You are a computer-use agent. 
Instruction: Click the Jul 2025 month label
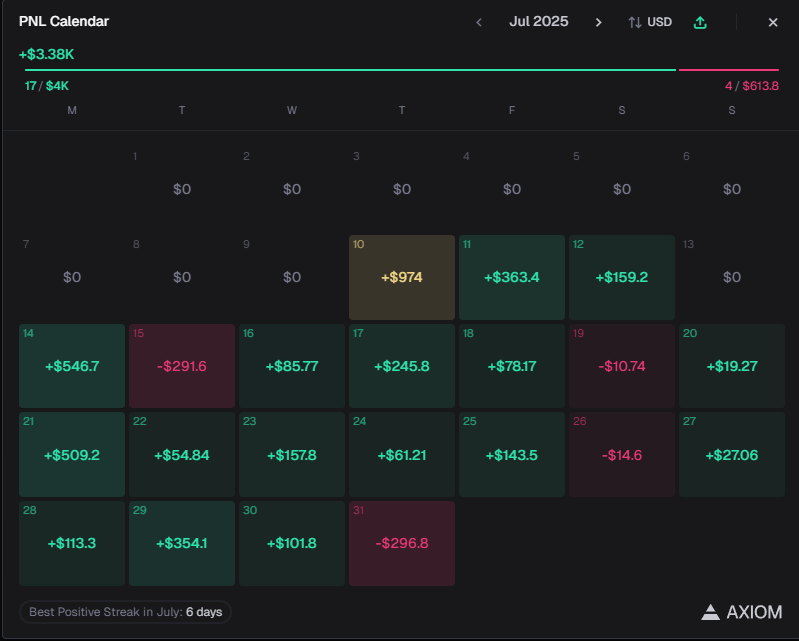(x=539, y=21)
